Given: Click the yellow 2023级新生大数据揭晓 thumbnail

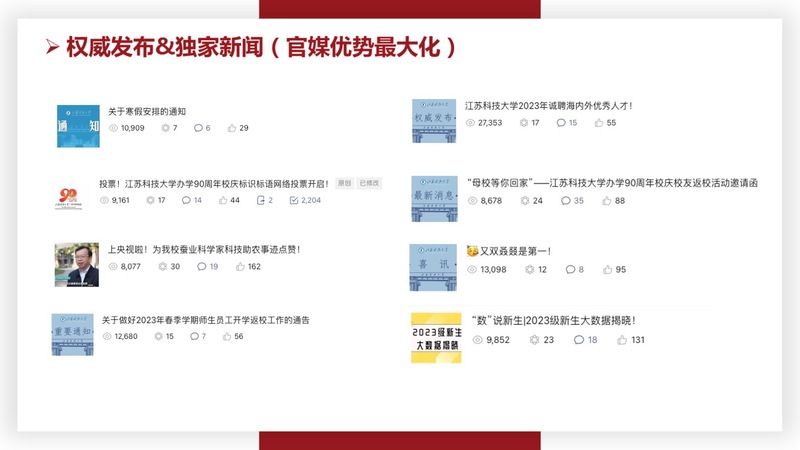Looking at the screenshot, I should (436, 338).
